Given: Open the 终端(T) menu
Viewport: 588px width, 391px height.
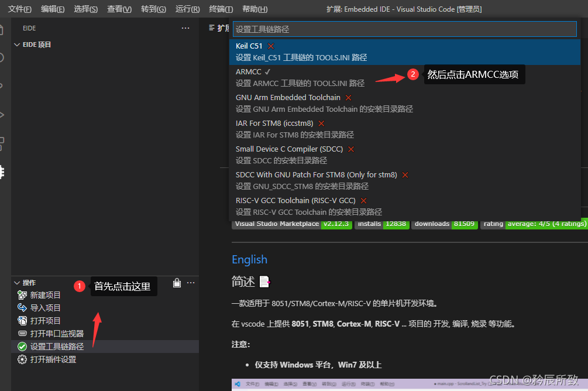Looking at the screenshot, I should 221,9.
